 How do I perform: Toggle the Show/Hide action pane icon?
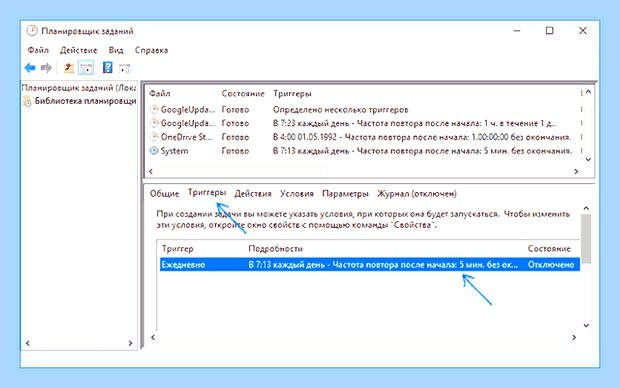click(125, 68)
